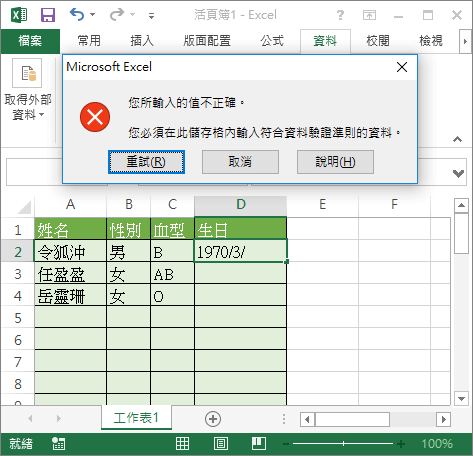Image resolution: width=473 pixels, height=456 pixels.
Task: Close the Microsoft Excel error dialog
Action: [402, 67]
